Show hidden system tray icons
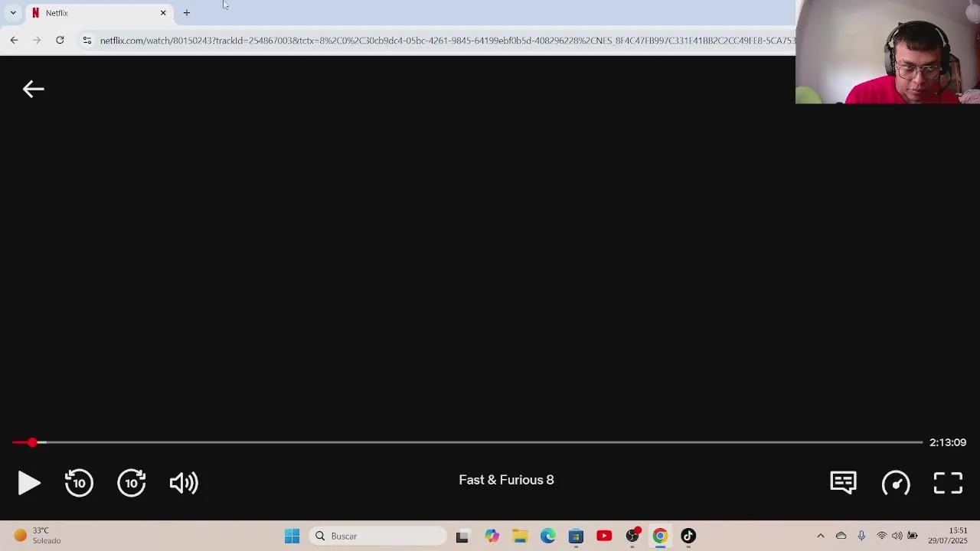This screenshot has height=551, width=980. [821, 536]
